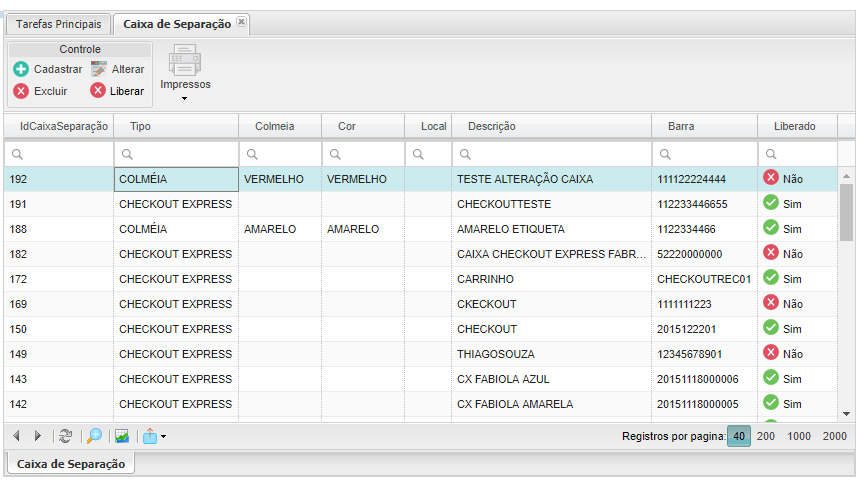The image size is (866, 487).
Task: Click the magnifier search icon in footer
Action: tap(94, 436)
